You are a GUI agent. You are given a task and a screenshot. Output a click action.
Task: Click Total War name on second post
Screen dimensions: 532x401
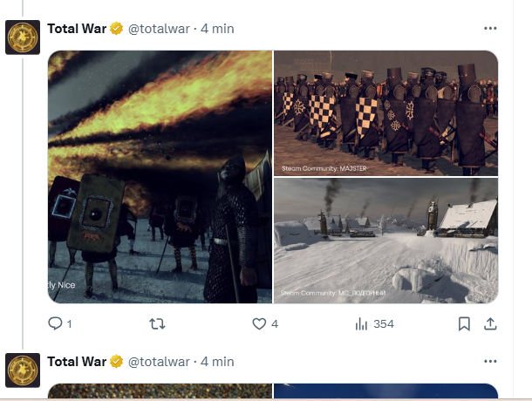click(77, 362)
